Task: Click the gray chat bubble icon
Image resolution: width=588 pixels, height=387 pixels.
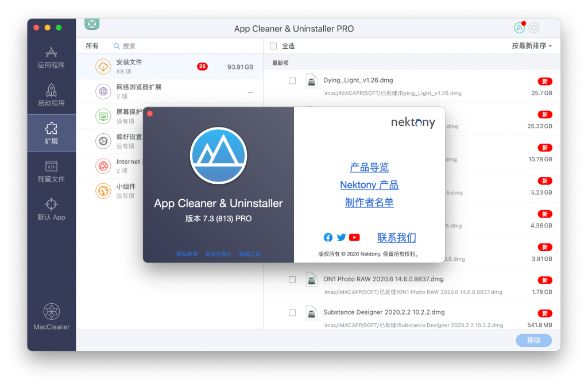Action: (x=534, y=28)
